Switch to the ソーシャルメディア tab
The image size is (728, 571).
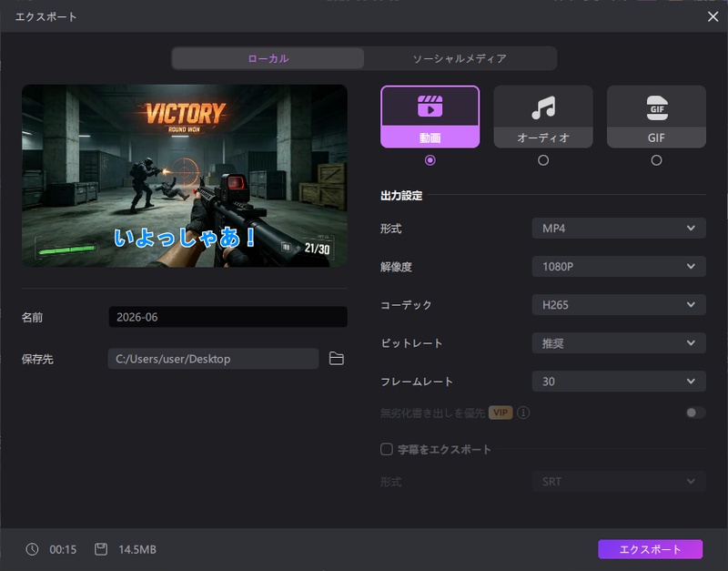coord(460,58)
